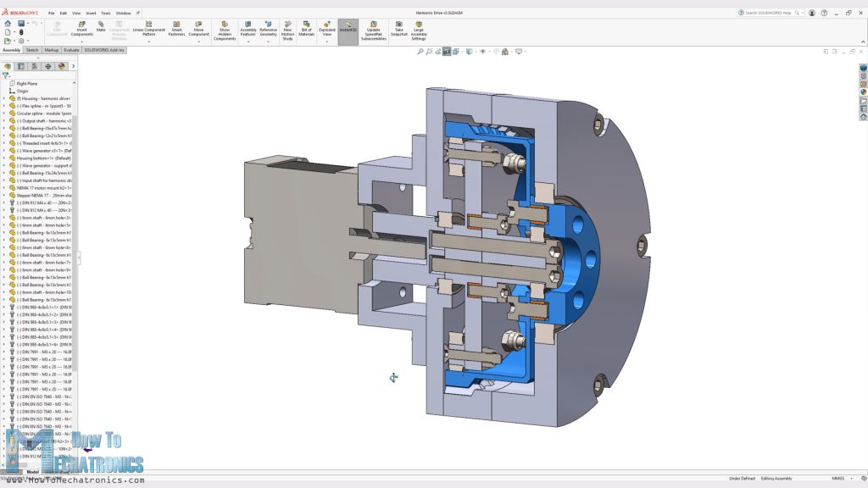Click the Smart Fasteners icon
Image resolution: width=868 pixels, height=488 pixels.
[176, 28]
